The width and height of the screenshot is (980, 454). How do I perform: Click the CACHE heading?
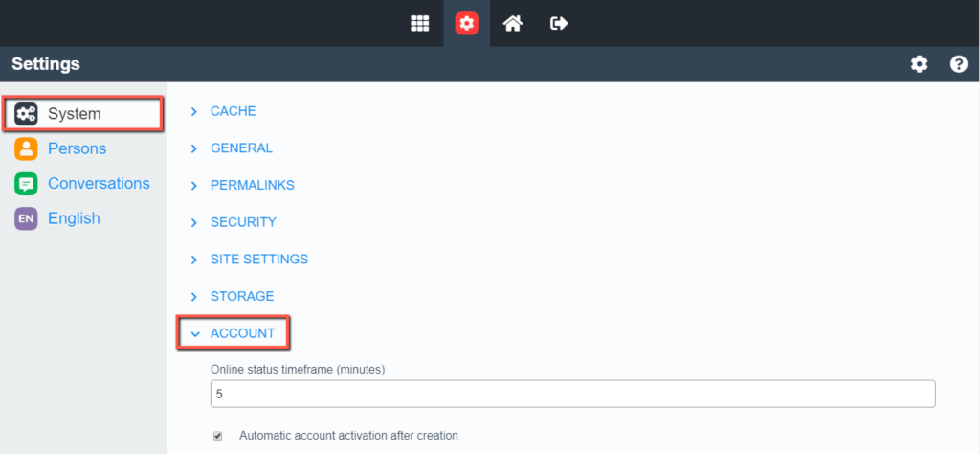coord(234,111)
